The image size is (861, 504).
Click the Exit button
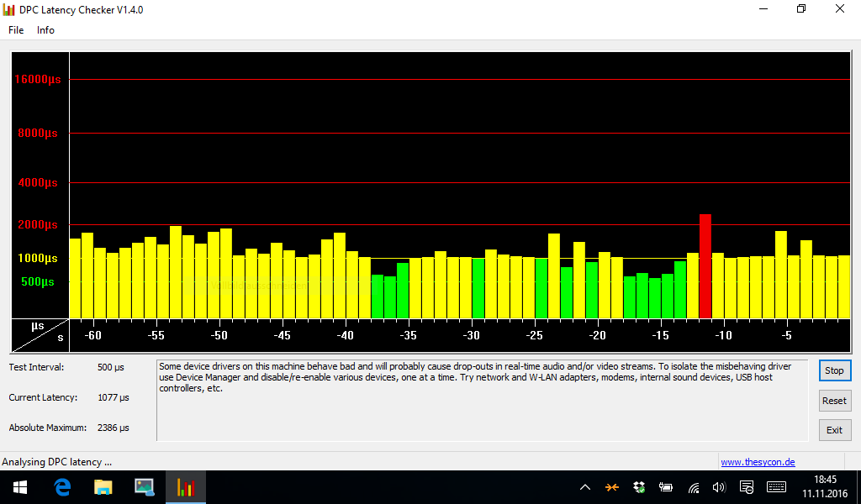click(x=835, y=431)
